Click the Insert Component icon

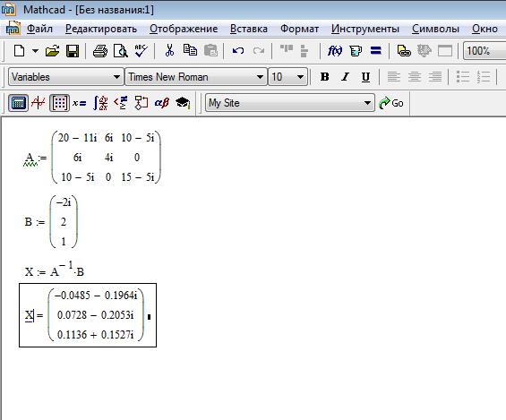click(x=424, y=51)
